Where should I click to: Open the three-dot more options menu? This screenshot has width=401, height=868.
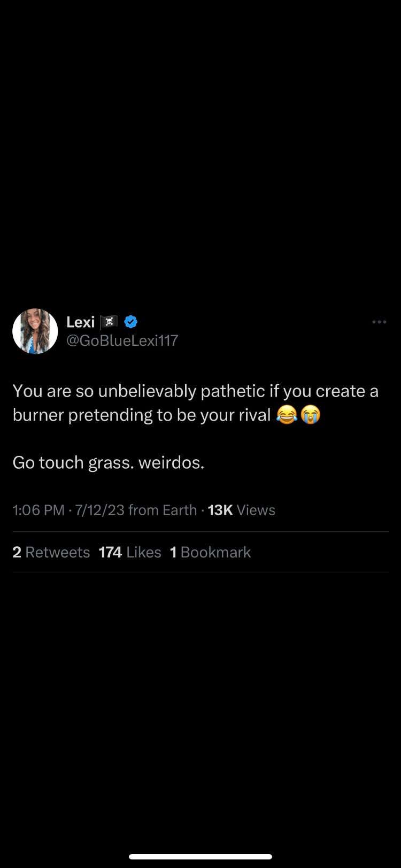[379, 321]
